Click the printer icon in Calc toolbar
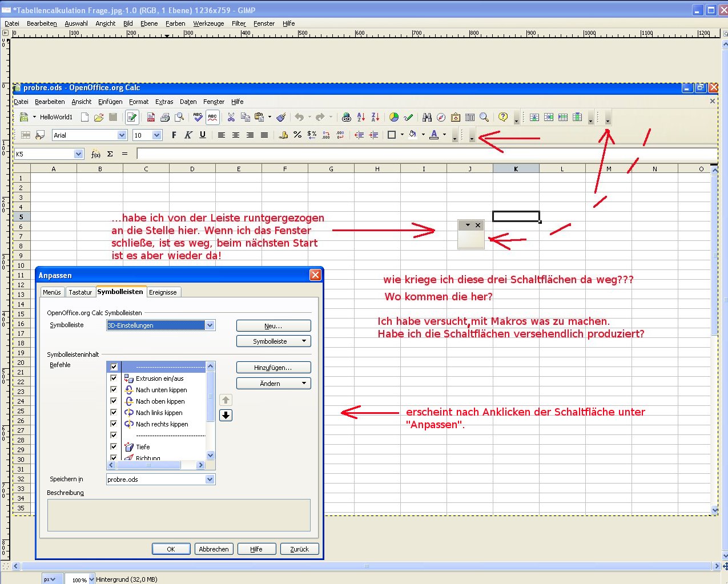The image size is (728, 584). (x=165, y=117)
